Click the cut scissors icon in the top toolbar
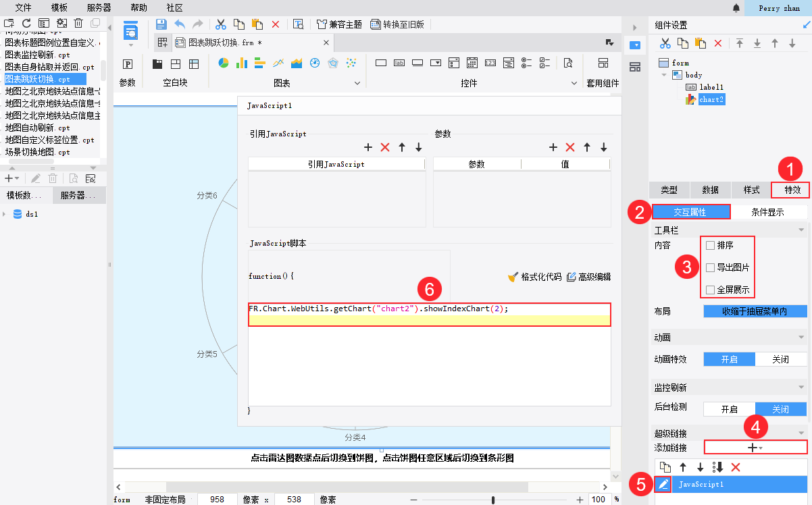The height and width of the screenshot is (505, 812). [221, 24]
